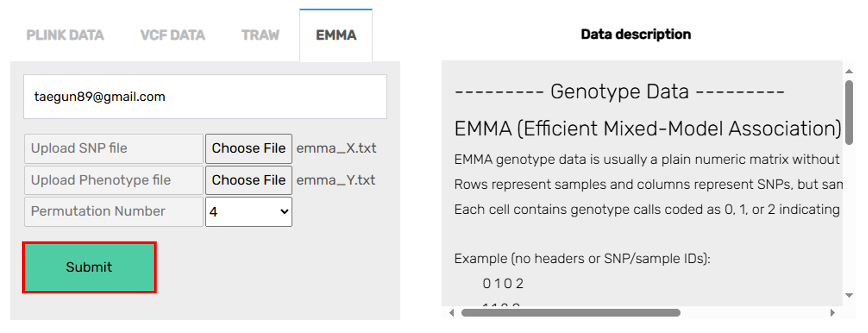Open the Permutation Number dropdown
This screenshot has height=333, width=868.
[248, 212]
